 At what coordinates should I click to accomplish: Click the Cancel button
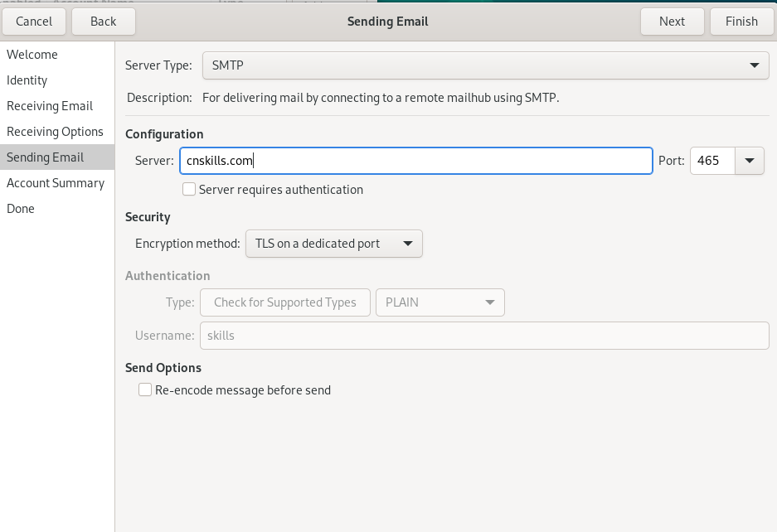point(34,22)
